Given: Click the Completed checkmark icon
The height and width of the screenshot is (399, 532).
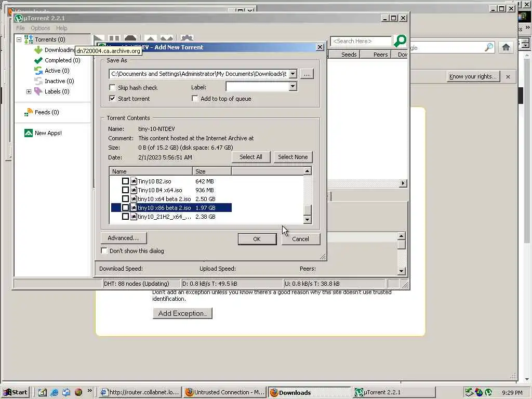Looking at the screenshot, I should coord(38,60).
